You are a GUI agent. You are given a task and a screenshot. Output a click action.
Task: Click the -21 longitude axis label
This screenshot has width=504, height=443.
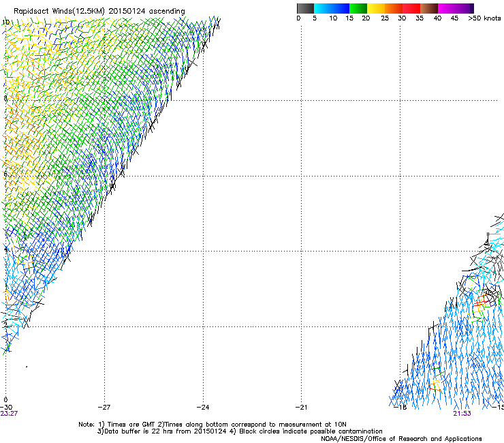point(302,407)
